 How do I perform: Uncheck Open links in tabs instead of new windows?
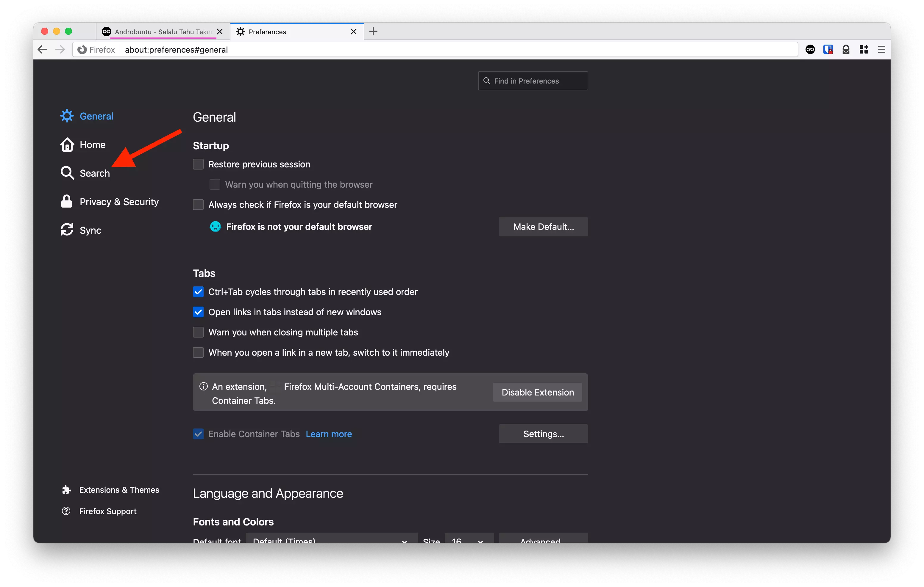(x=198, y=312)
